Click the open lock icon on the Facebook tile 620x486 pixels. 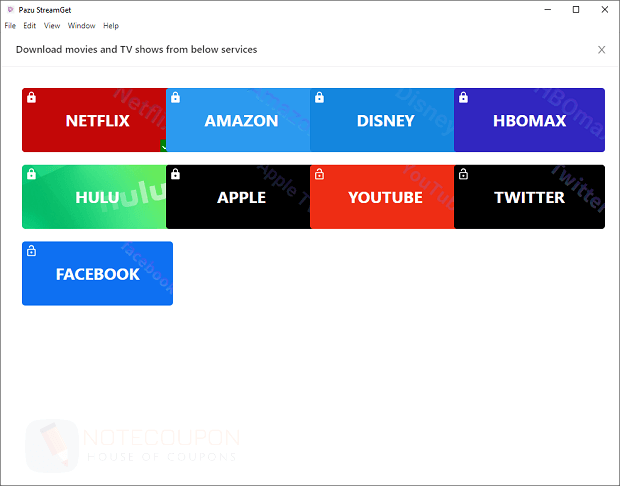click(32, 251)
